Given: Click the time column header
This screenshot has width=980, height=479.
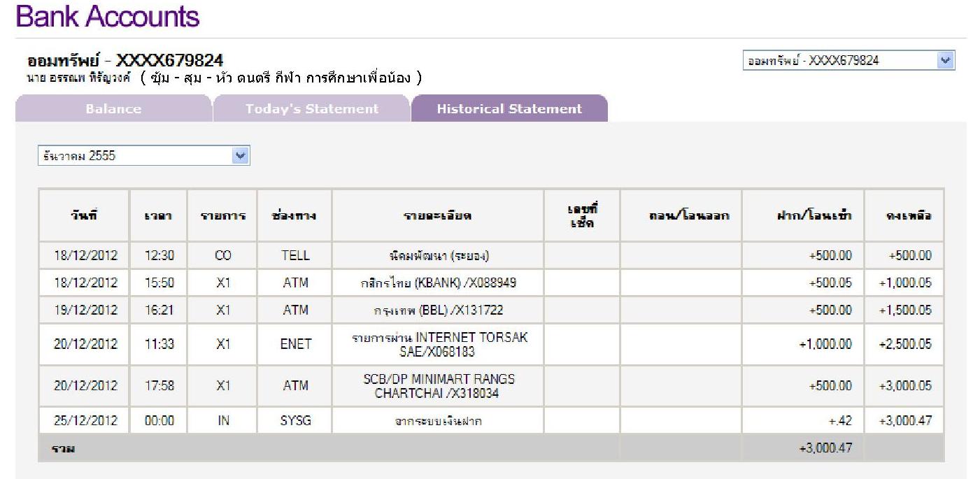Looking at the screenshot, I should tap(157, 216).
